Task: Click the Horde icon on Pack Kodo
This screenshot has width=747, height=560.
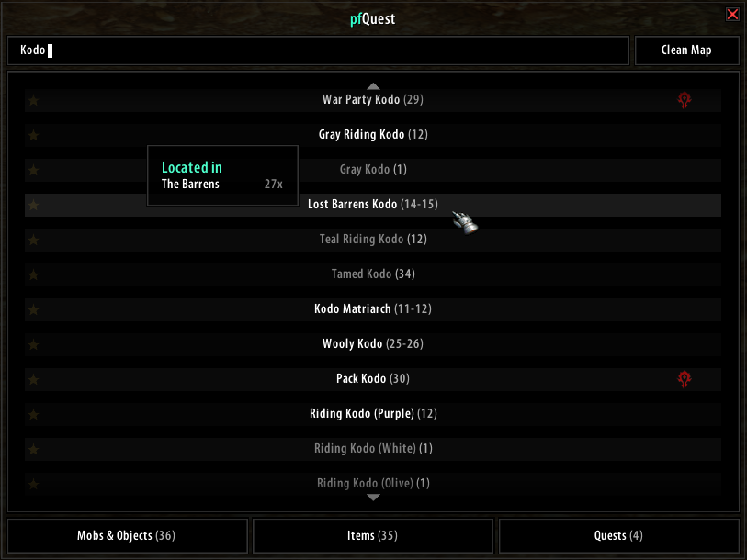Action: pos(685,379)
